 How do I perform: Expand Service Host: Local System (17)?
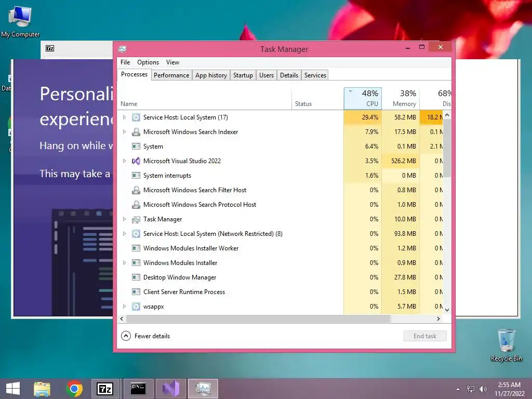tap(125, 117)
